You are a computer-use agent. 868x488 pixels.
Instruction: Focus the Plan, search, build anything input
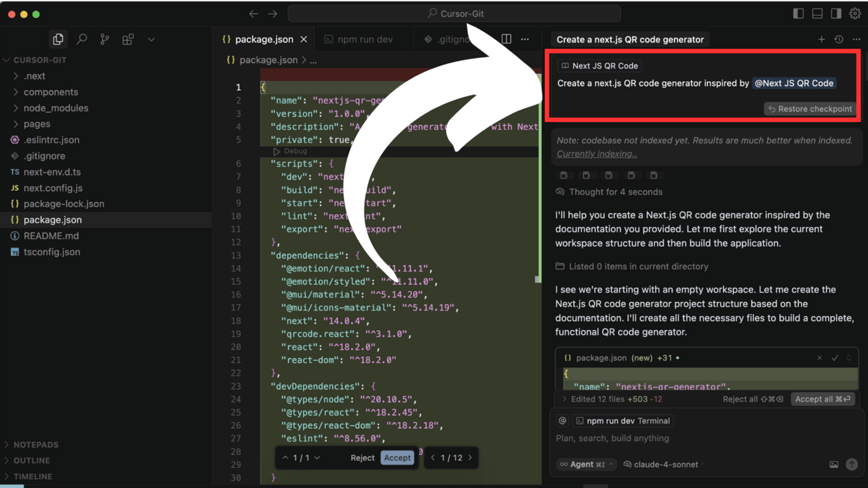pyautogui.click(x=703, y=438)
